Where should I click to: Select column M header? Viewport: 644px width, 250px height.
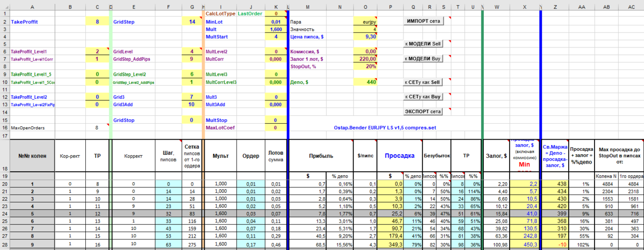[308, 7]
